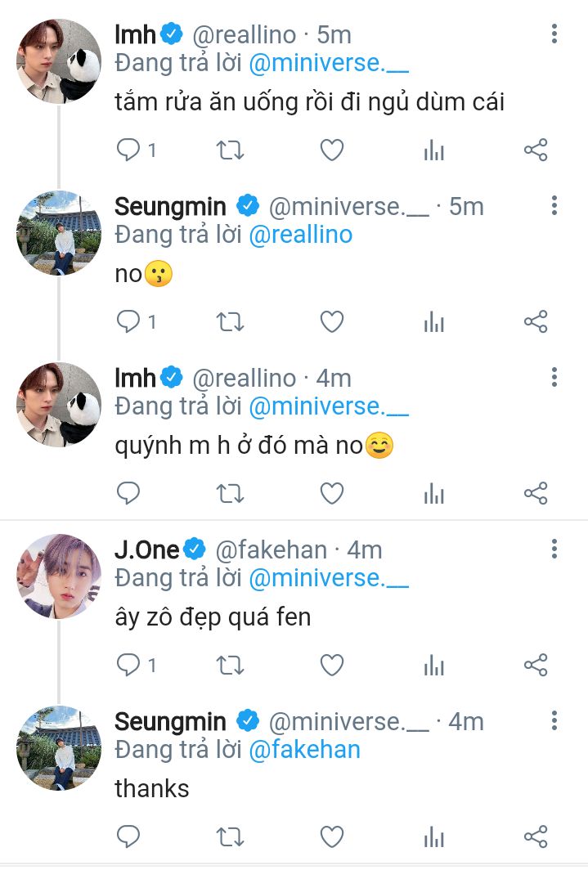Retweet the 'tắm rửa ăn uống' tweet
This screenshot has height=870, width=588.
[230, 150]
